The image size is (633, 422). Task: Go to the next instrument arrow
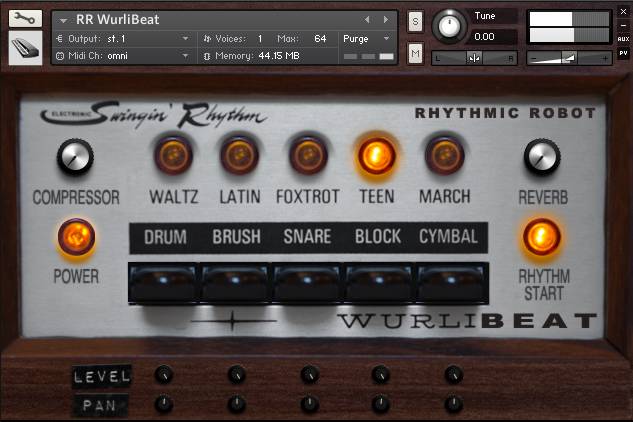tap(386, 19)
